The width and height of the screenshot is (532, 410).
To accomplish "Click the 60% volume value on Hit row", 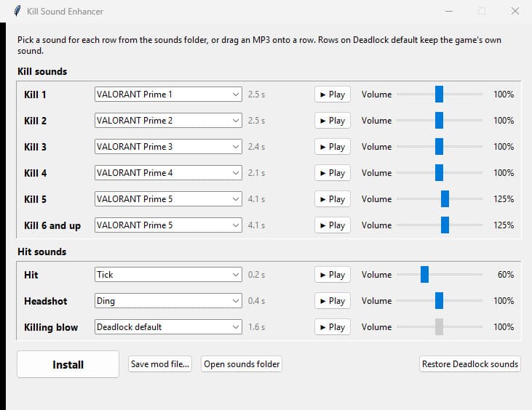I will pos(506,275).
